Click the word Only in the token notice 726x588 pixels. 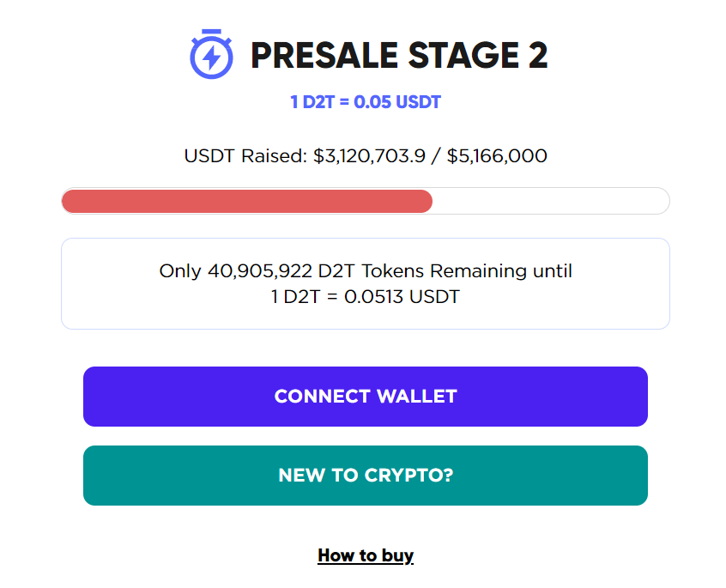pos(180,271)
